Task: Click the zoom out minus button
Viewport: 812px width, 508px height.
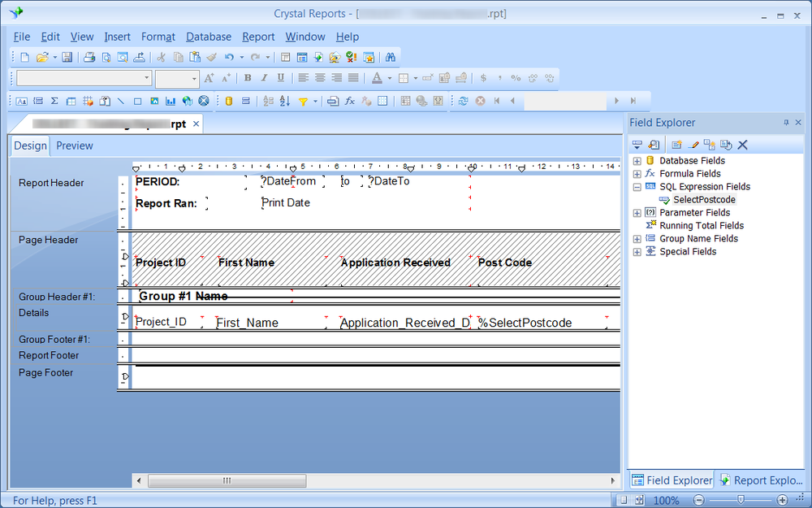Action: [698, 500]
